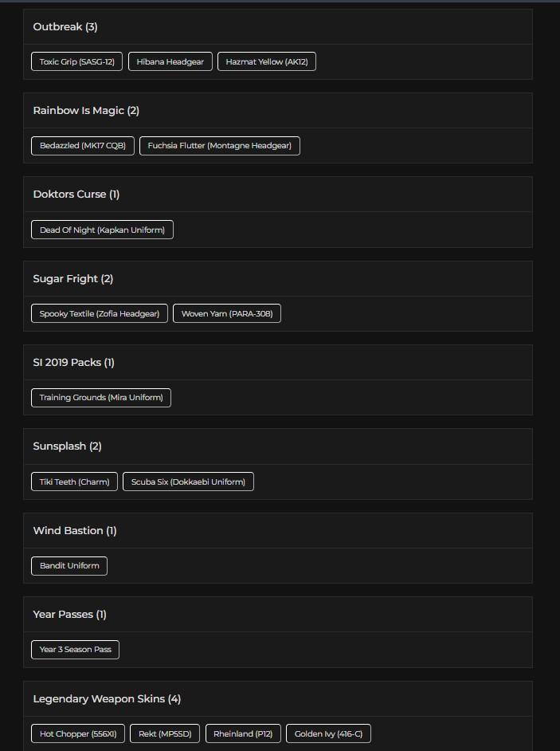Select Golden Ivy (416-C) skin tag

coord(328,733)
